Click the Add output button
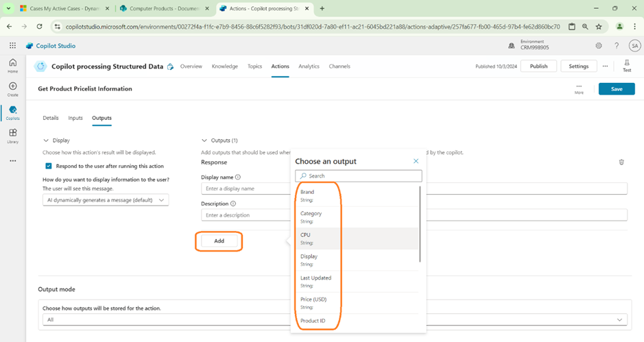 [219, 241]
